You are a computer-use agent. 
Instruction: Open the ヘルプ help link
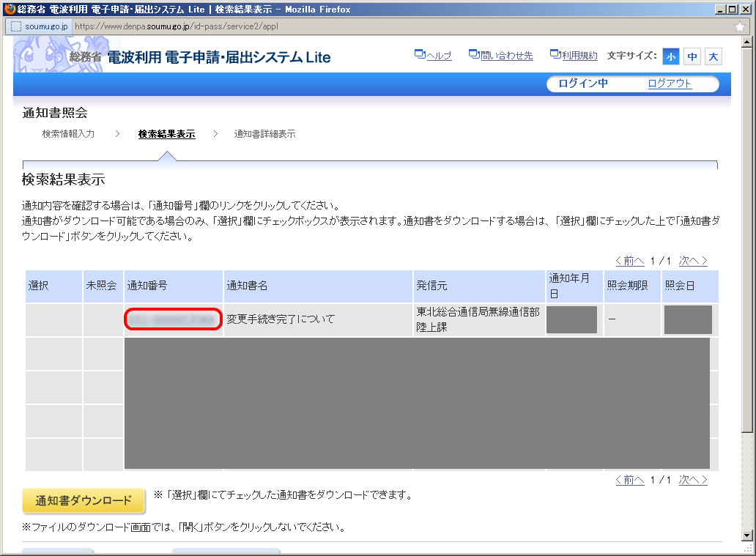pyautogui.click(x=433, y=56)
